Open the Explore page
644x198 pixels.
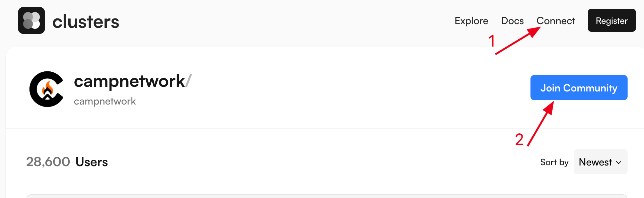tap(471, 21)
